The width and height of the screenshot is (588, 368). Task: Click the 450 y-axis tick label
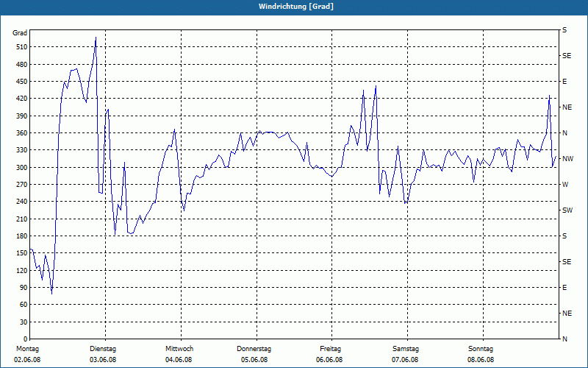21,82
